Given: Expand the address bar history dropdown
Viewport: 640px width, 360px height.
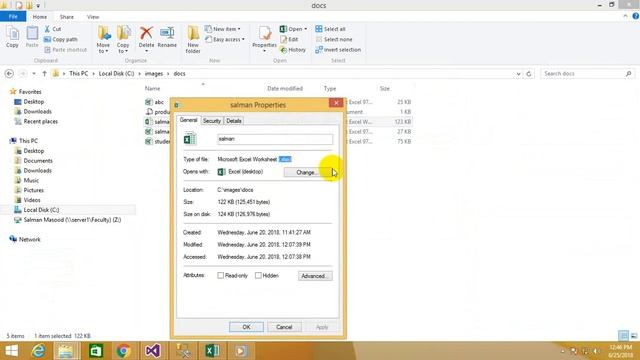Looking at the screenshot, I should [x=518, y=74].
